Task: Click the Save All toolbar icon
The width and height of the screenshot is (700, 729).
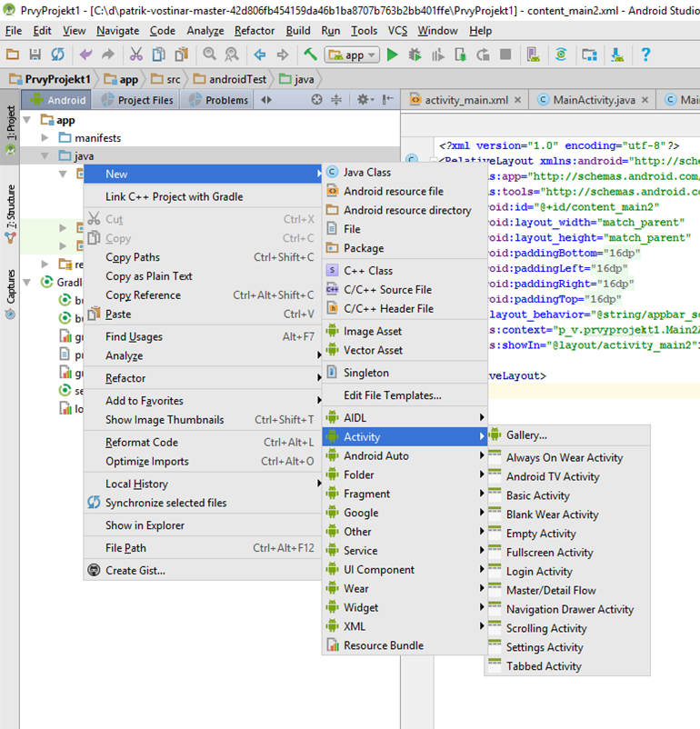Action: 35,55
